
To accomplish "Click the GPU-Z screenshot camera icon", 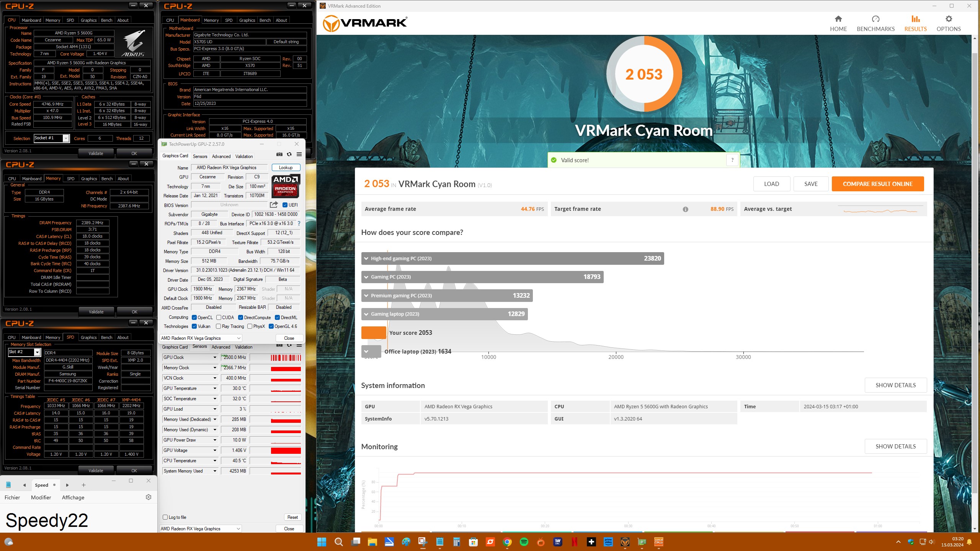I will pyautogui.click(x=279, y=154).
